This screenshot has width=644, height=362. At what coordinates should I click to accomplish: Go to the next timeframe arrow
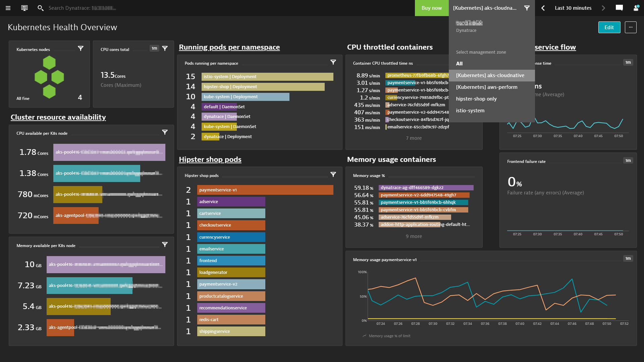point(603,8)
